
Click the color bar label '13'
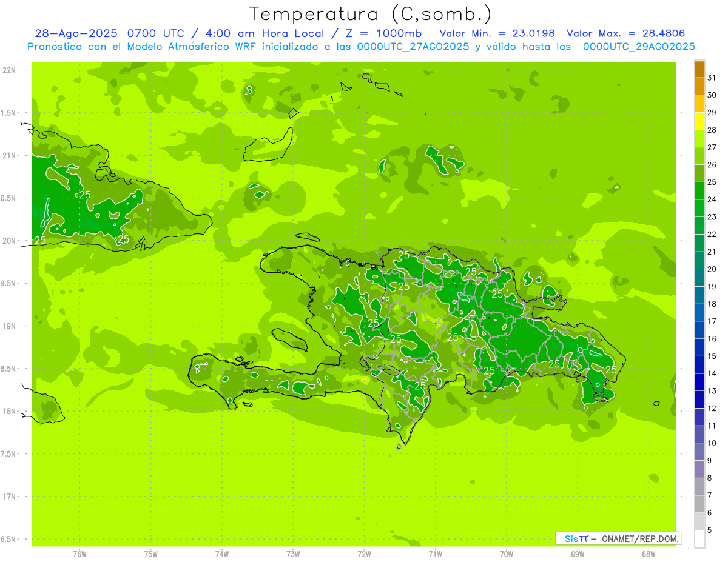(x=712, y=391)
